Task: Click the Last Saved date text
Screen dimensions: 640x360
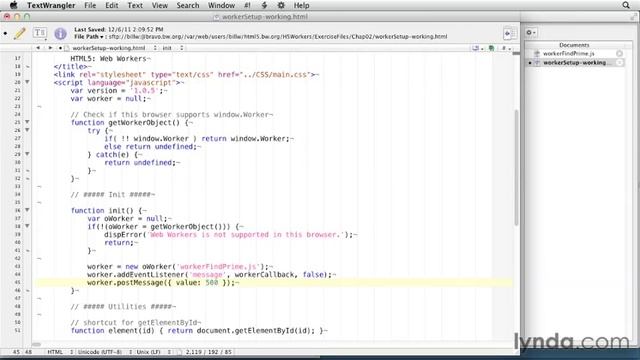Action: [118, 29]
